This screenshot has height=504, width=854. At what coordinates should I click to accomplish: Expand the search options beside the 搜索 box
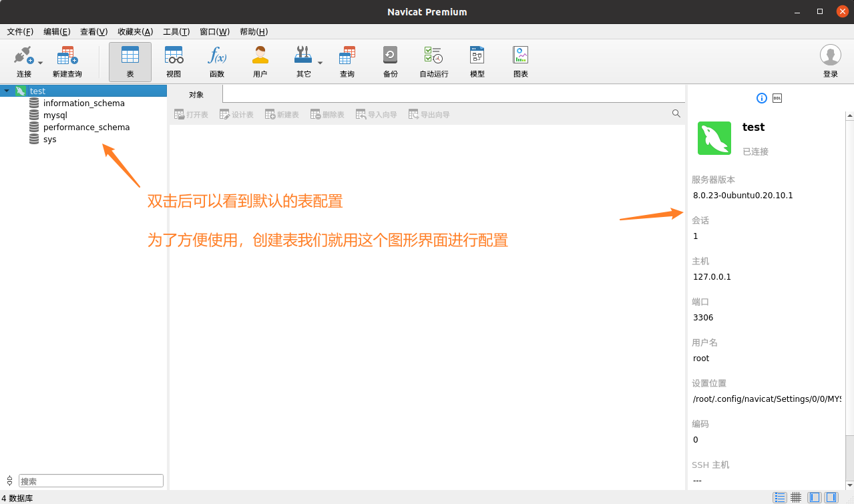[x=9, y=481]
